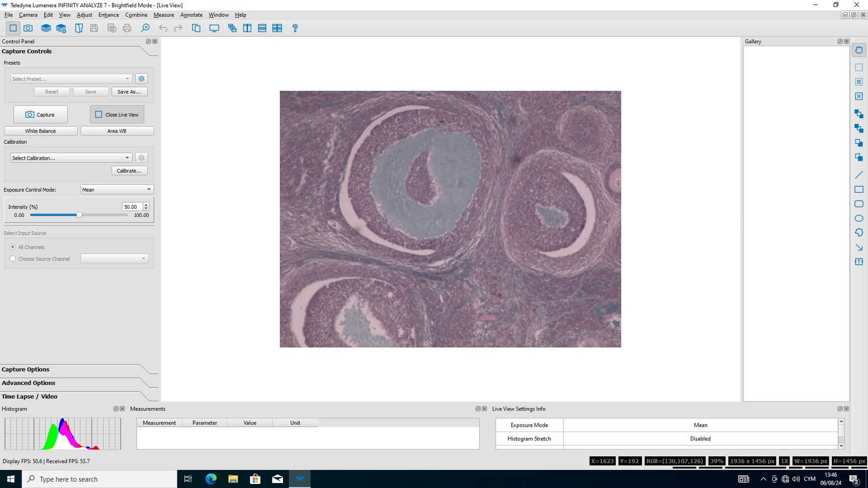Open the Exposure Control Mode dropdown
Image resolution: width=868 pixels, height=488 pixels.
(x=117, y=190)
